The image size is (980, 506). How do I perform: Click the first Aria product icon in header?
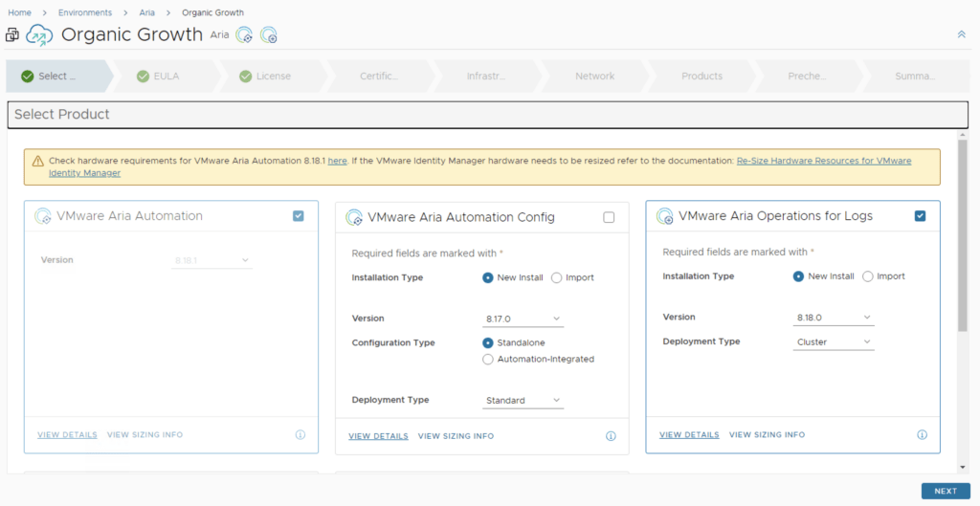point(245,35)
